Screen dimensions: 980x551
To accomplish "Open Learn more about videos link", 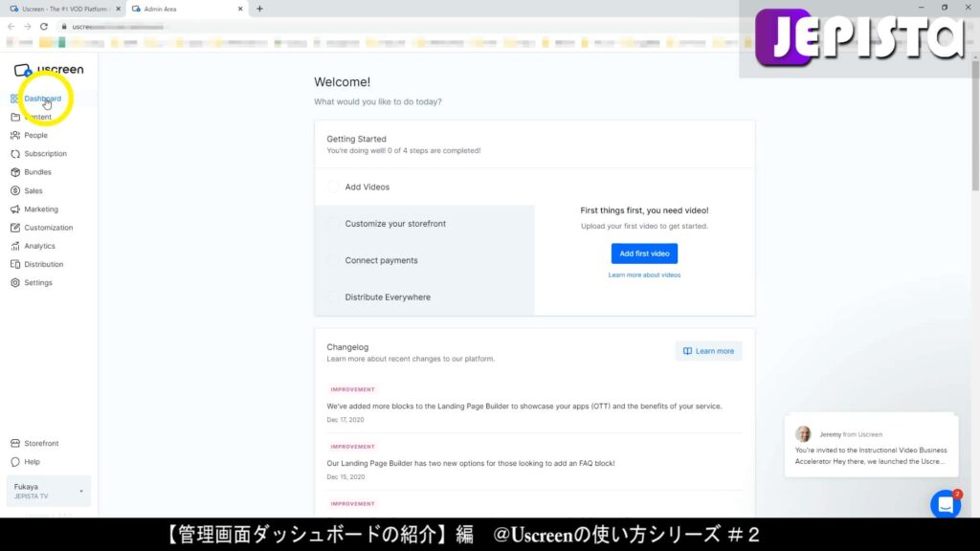I will 644,275.
